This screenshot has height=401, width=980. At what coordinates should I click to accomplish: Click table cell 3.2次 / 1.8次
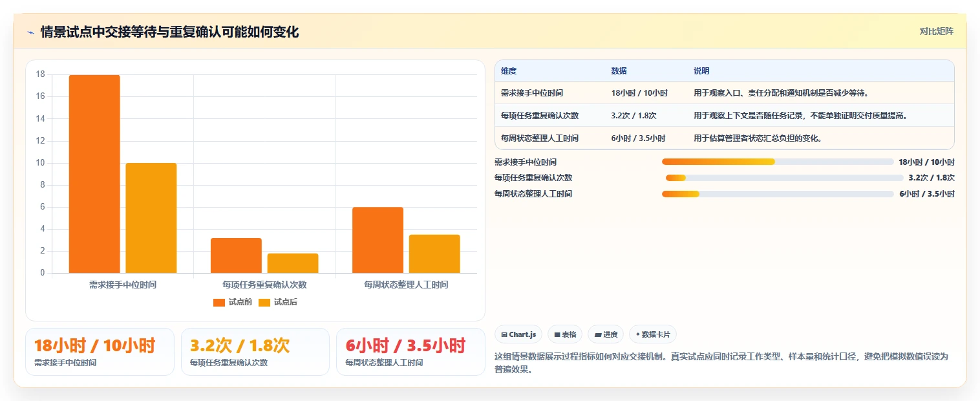(x=634, y=116)
